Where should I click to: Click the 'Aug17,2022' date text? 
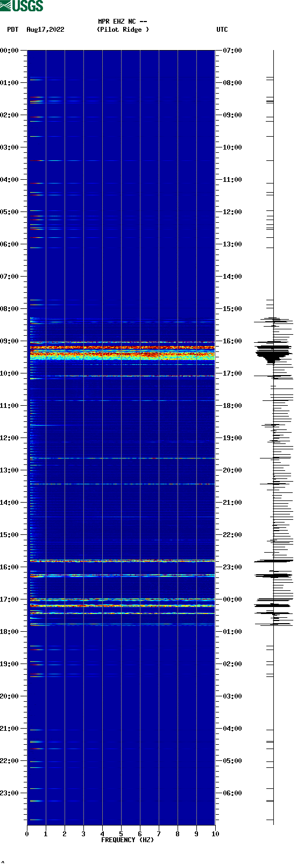click(x=45, y=30)
